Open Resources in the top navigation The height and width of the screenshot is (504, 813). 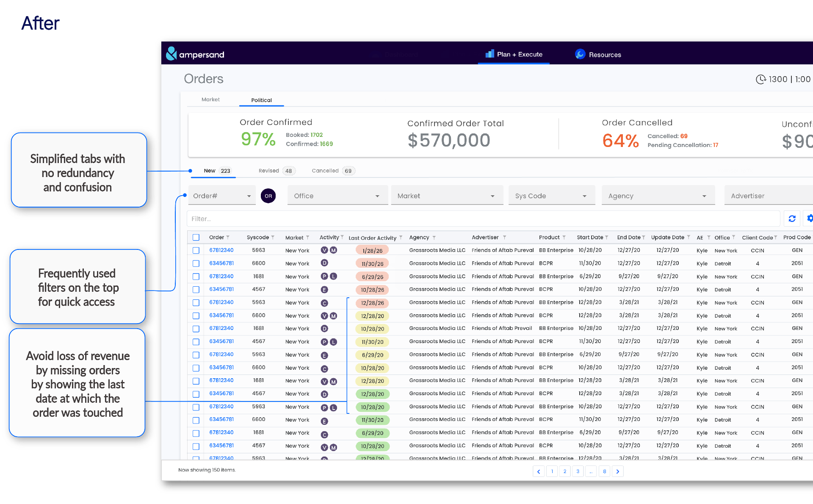pos(598,55)
